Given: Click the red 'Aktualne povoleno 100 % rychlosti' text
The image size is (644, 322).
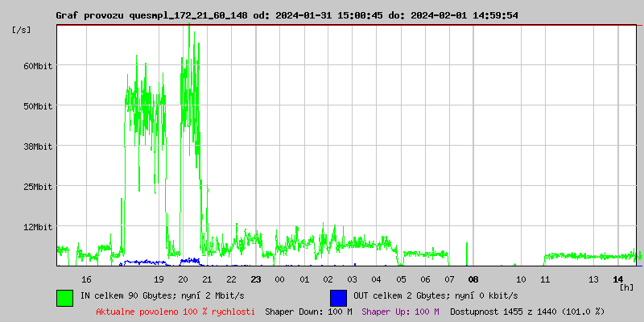Looking at the screenshot, I should 175,311.
